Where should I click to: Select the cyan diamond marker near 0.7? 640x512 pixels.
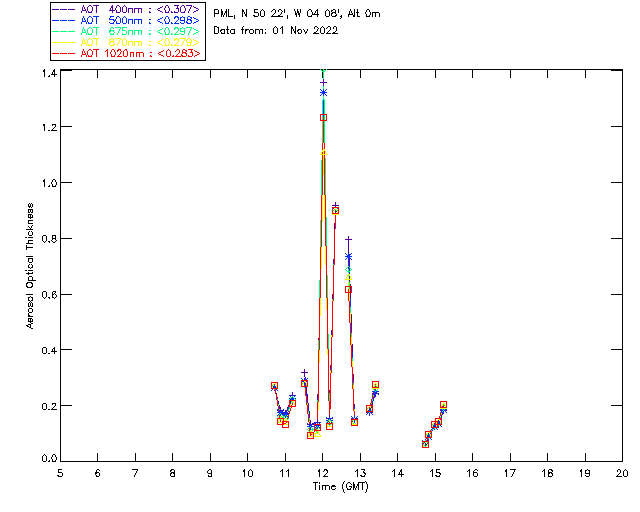[348, 270]
